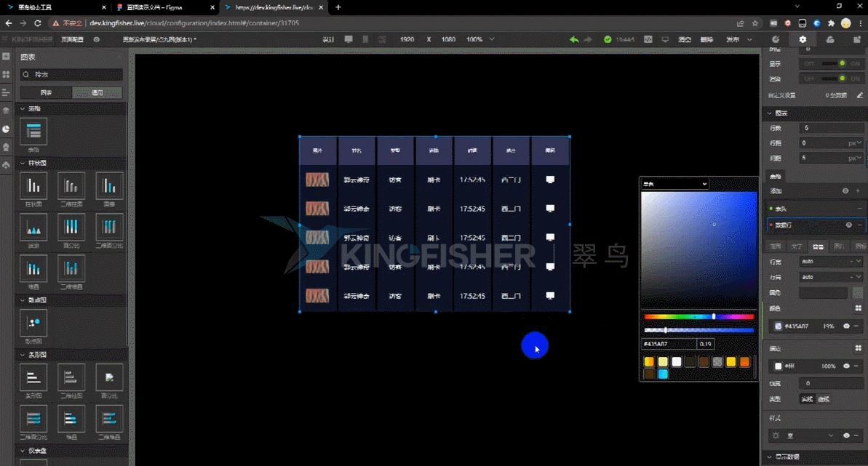This screenshot has width=868, height=466.
Task: Click the hue slider in the color picker
Action: pos(698,317)
